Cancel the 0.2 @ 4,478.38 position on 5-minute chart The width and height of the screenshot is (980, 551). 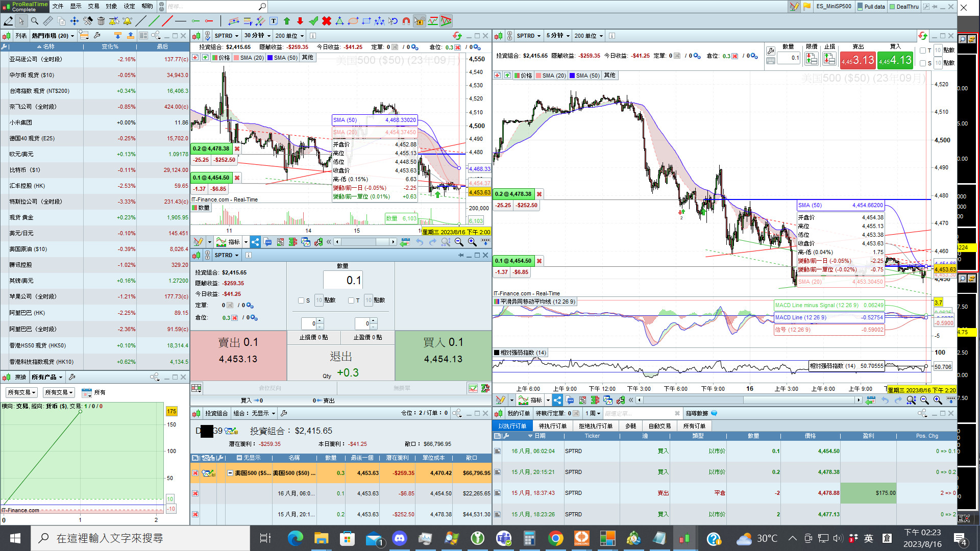click(x=539, y=194)
